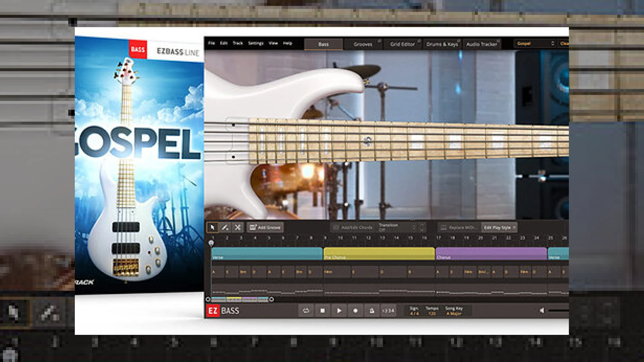Select the pencil Draw tool
This screenshot has height=362, width=644.
(225, 228)
